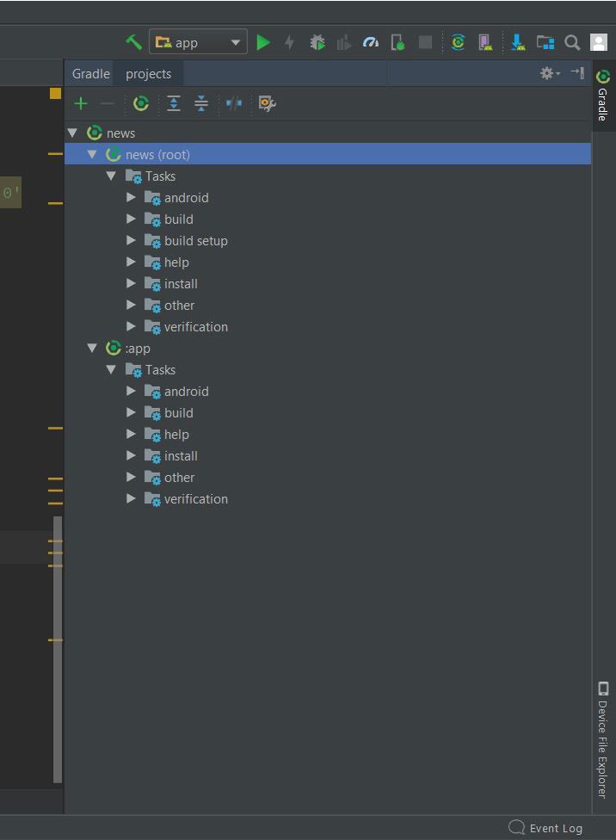Expand other folder under :app
This screenshot has height=840, width=616.
[131, 477]
